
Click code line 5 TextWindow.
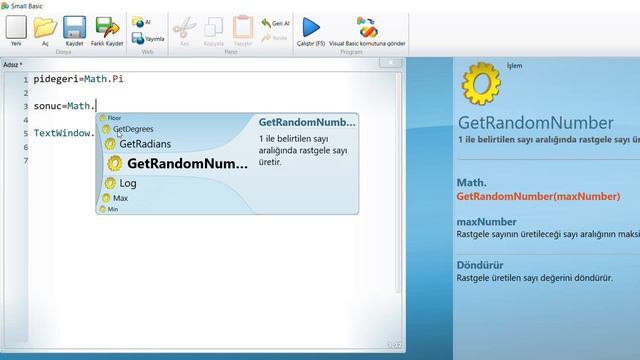(x=64, y=133)
